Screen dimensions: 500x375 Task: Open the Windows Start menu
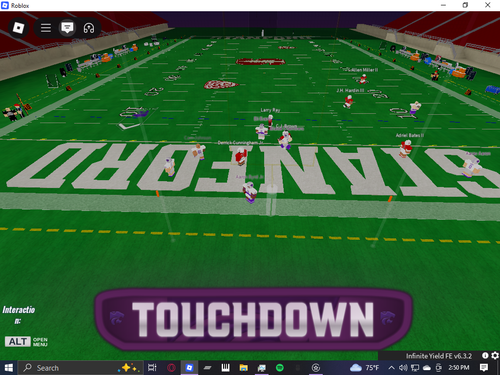tap(9, 368)
